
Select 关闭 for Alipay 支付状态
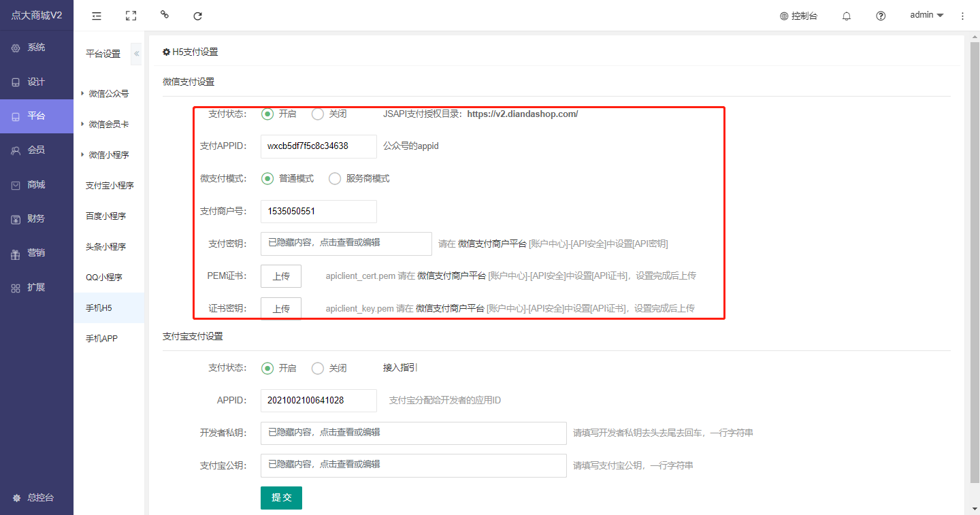click(x=318, y=368)
